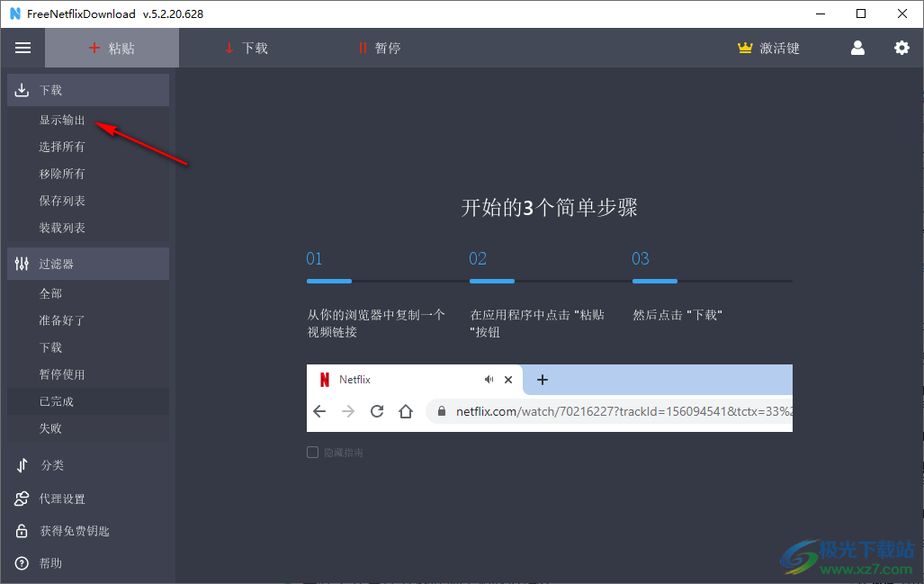This screenshot has height=584, width=924.
Task: Click the 下载 download toolbar button
Action: [x=247, y=48]
